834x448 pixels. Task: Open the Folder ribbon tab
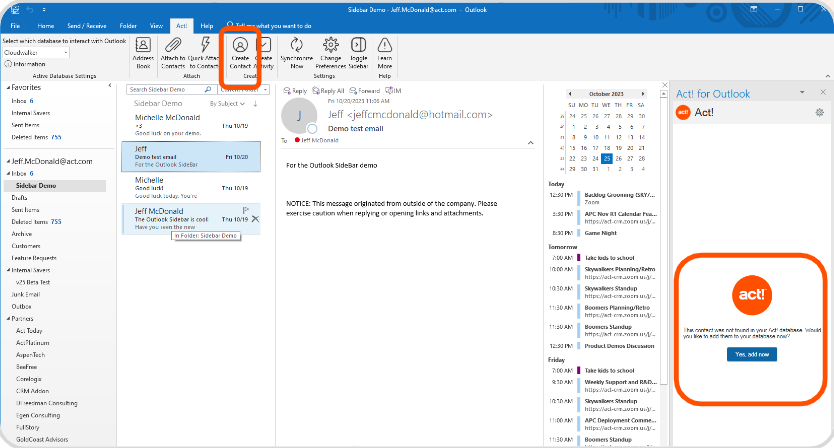128,22
